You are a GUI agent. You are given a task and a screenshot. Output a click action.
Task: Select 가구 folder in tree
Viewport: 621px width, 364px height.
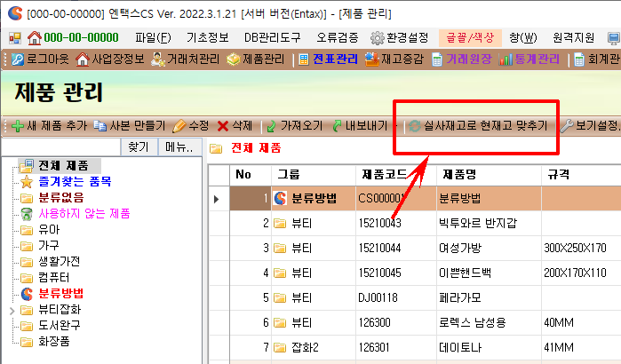(49, 246)
